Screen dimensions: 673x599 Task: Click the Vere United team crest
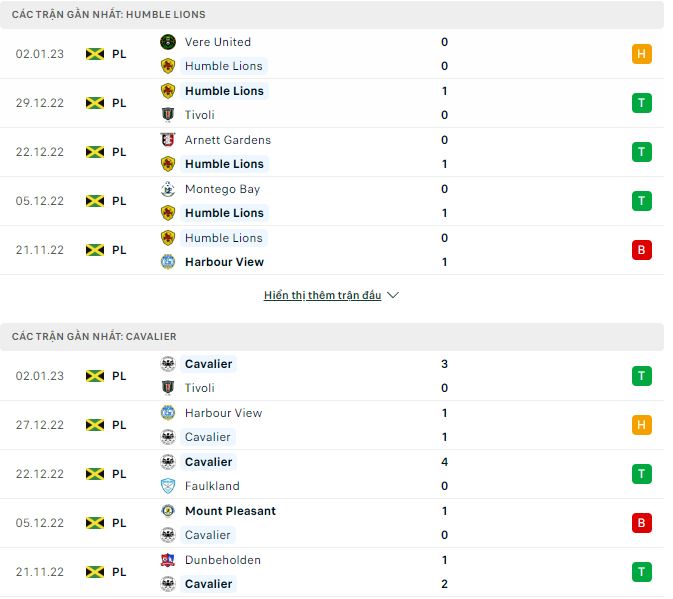click(168, 42)
